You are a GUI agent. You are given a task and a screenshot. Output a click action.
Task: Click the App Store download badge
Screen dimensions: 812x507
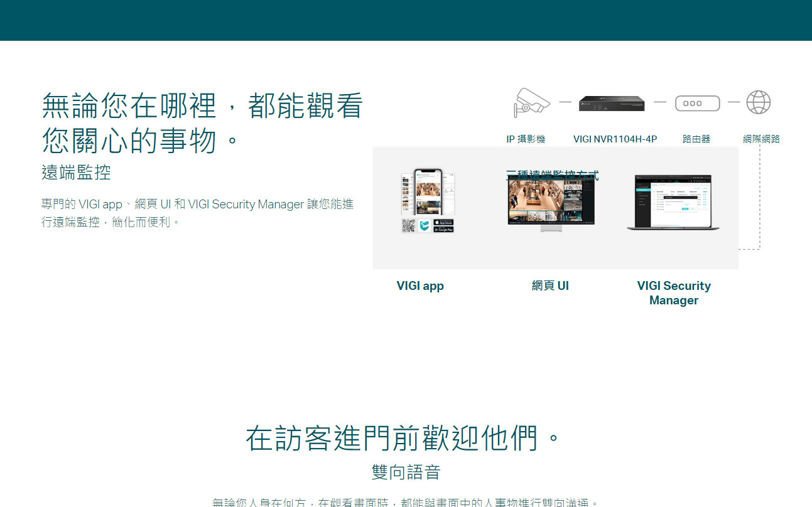[x=443, y=222]
